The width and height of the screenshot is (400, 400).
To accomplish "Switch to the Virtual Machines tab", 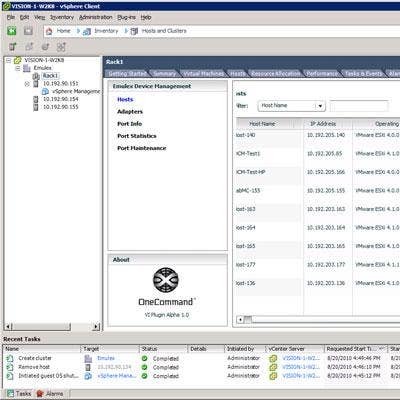I will (x=204, y=73).
